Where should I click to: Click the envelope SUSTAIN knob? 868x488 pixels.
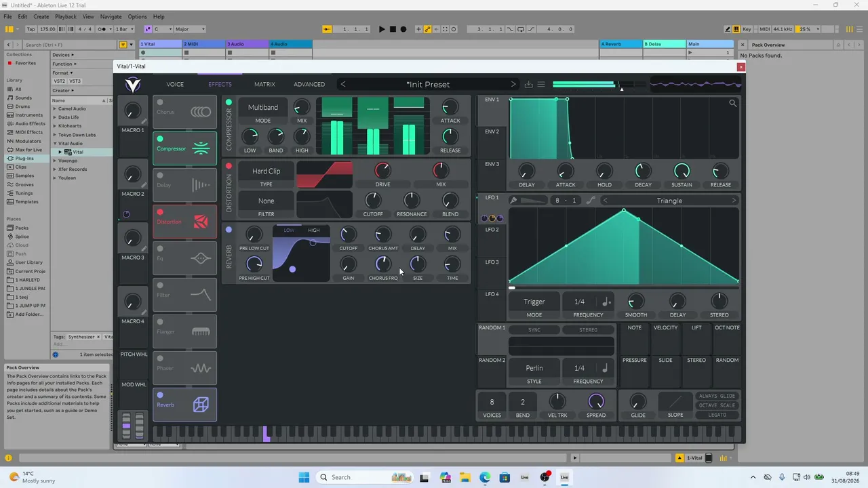pos(682,171)
